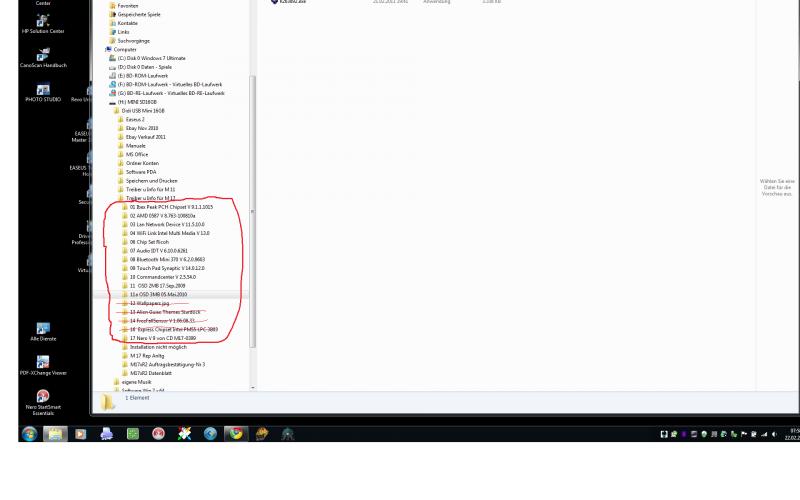The height and width of the screenshot is (500, 800).
Task: Select (G:) BD-RE virtual drive in tree
Action: pyautogui.click(x=167, y=93)
